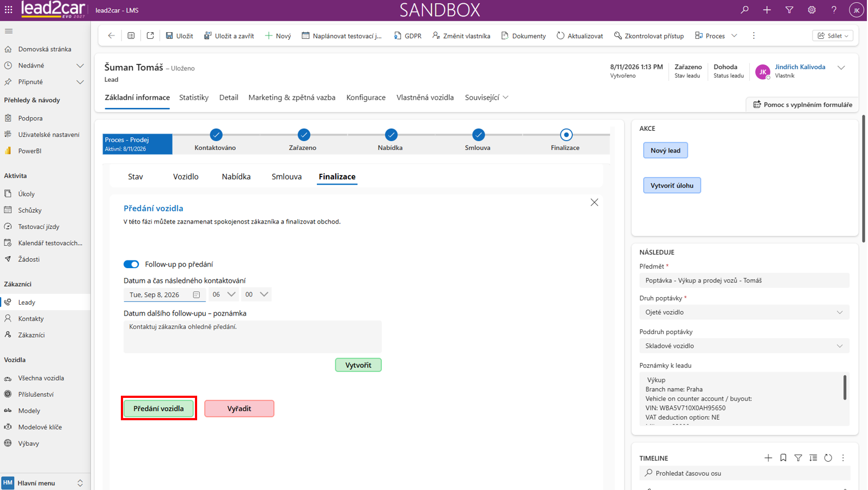Open the Smlouva process tab

286,177
